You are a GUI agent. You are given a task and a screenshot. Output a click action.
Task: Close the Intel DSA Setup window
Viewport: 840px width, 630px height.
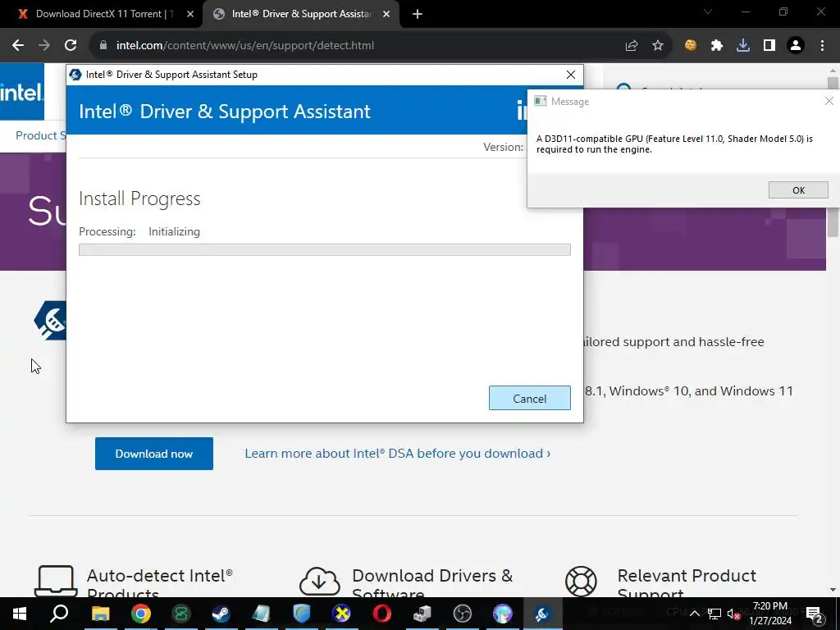571,75
